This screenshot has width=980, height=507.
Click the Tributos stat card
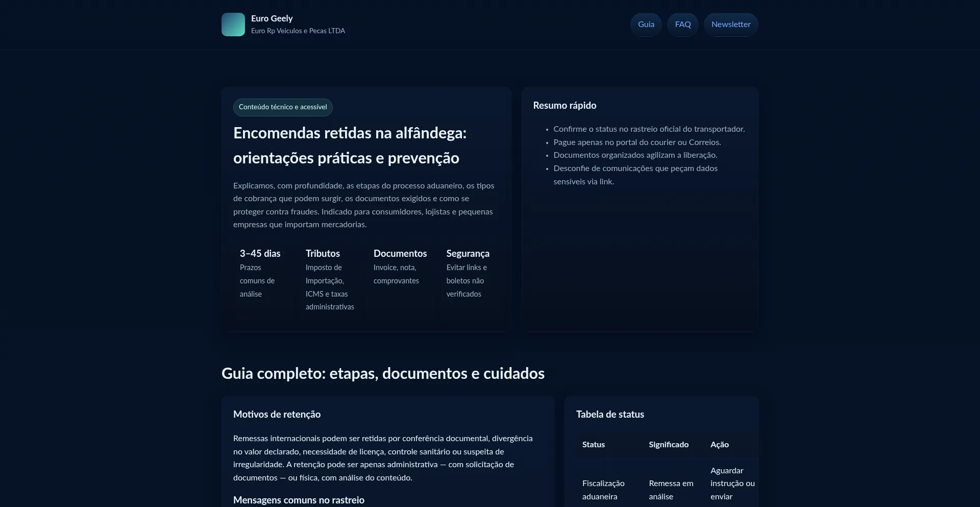[x=329, y=279]
